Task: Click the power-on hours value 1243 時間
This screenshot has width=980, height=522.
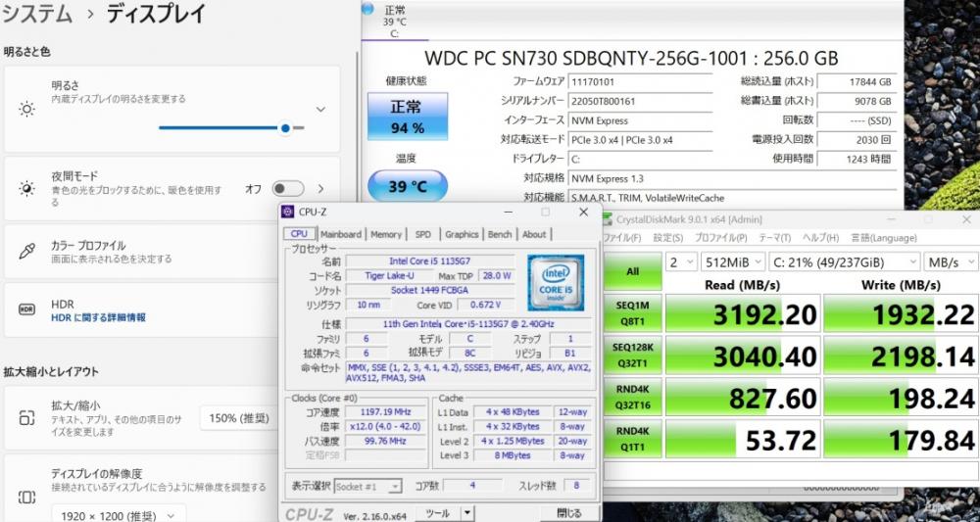Action: pyautogui.click(x=857, y=159)
